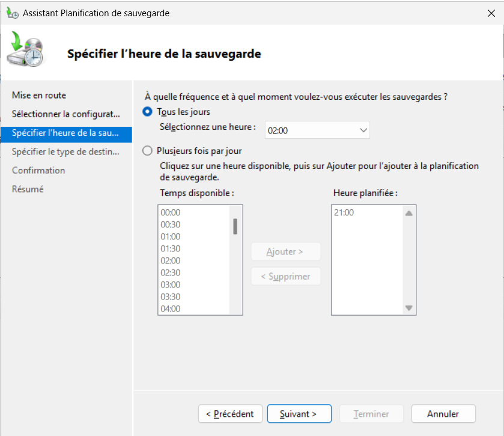Select the 'Tous les jours' radio button
The image size is (504, 436).
[147, 112]
